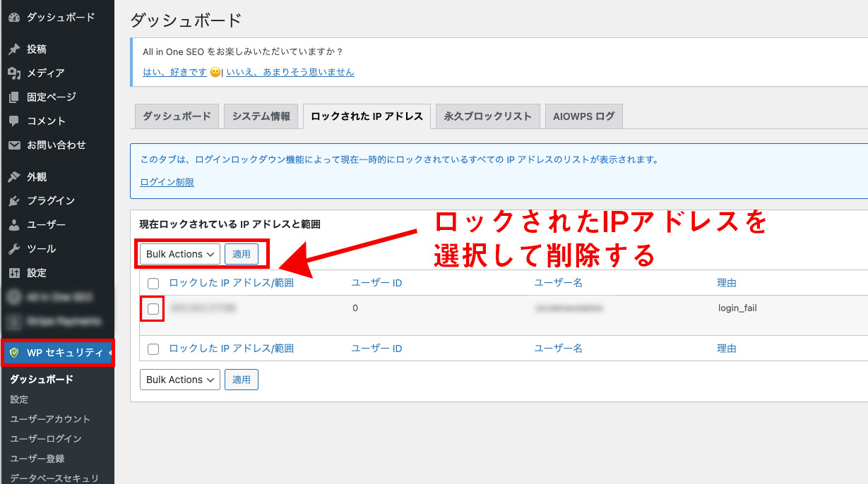The image size is (868, 484).
Task: Select the 投稿 pushpin icon in sidebar
Action: (16, 49)
